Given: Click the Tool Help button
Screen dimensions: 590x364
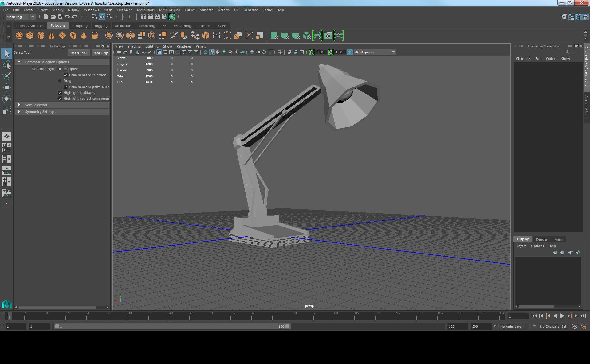Looking at the screenshot, I should (100, 53).
